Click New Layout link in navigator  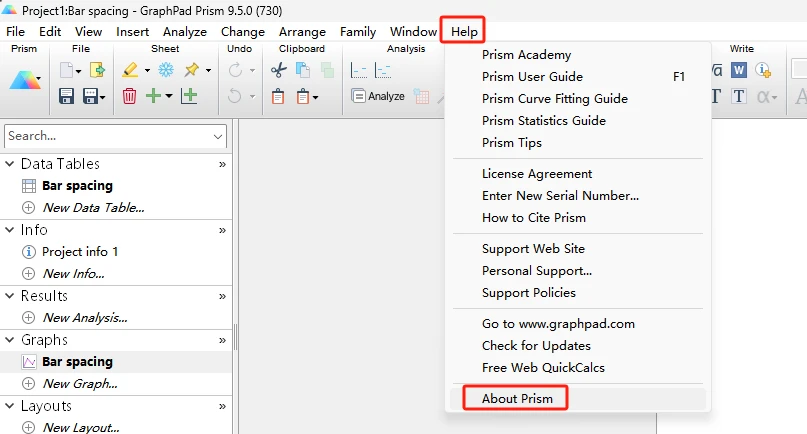[81, 427]
